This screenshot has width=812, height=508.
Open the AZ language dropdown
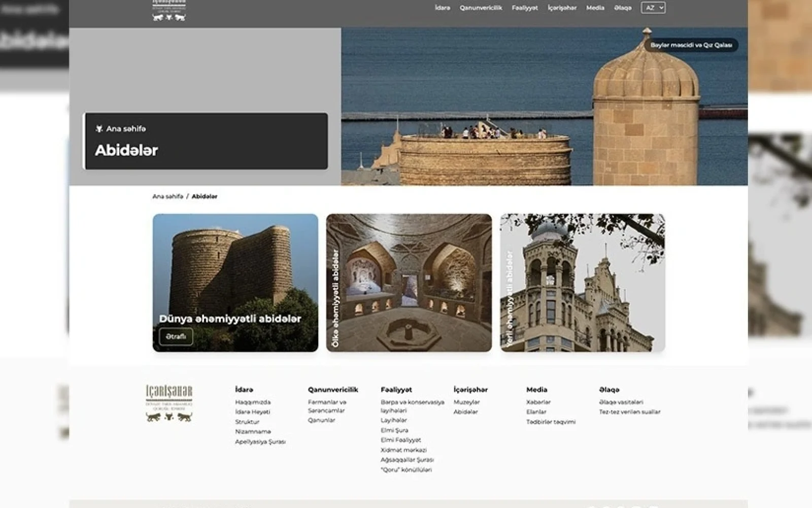[653, 8]
